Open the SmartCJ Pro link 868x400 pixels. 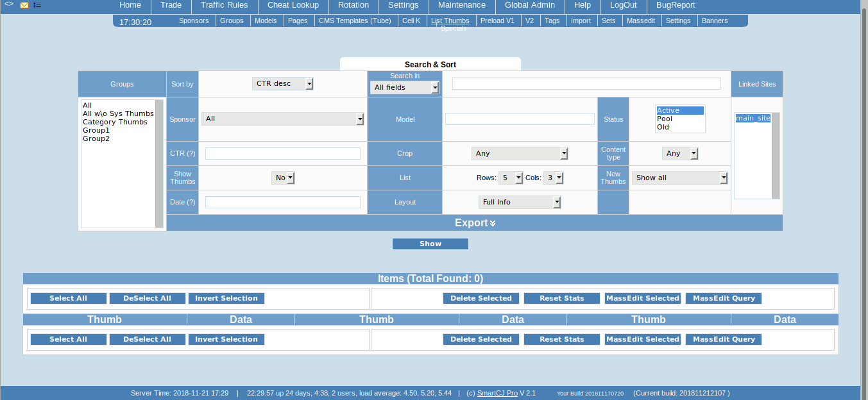pyautogui.click(x=497, y=393)
